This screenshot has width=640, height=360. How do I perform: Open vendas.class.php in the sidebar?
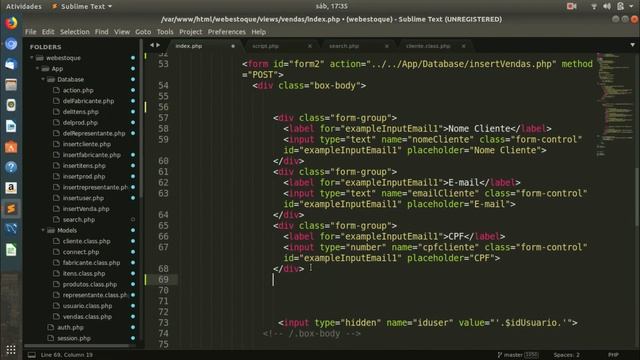coord(87,316)
